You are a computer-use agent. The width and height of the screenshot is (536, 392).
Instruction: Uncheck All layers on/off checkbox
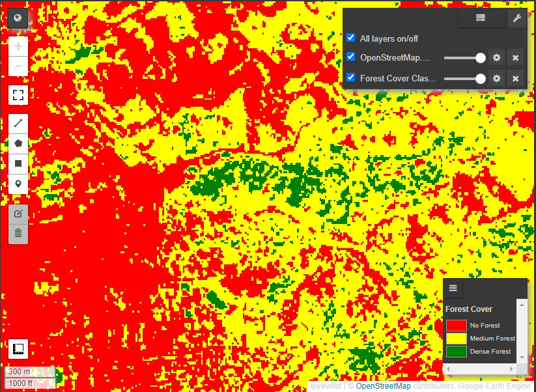(351, 38)
